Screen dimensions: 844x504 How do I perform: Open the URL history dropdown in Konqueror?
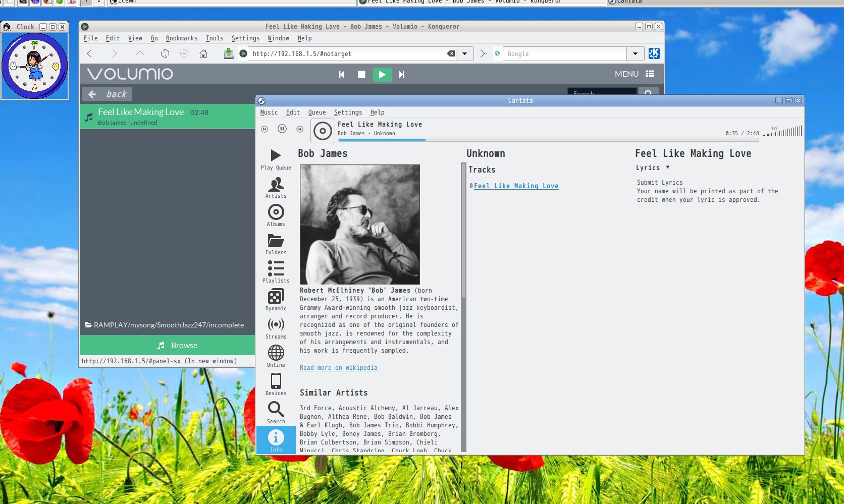click(x=464, y=53)
